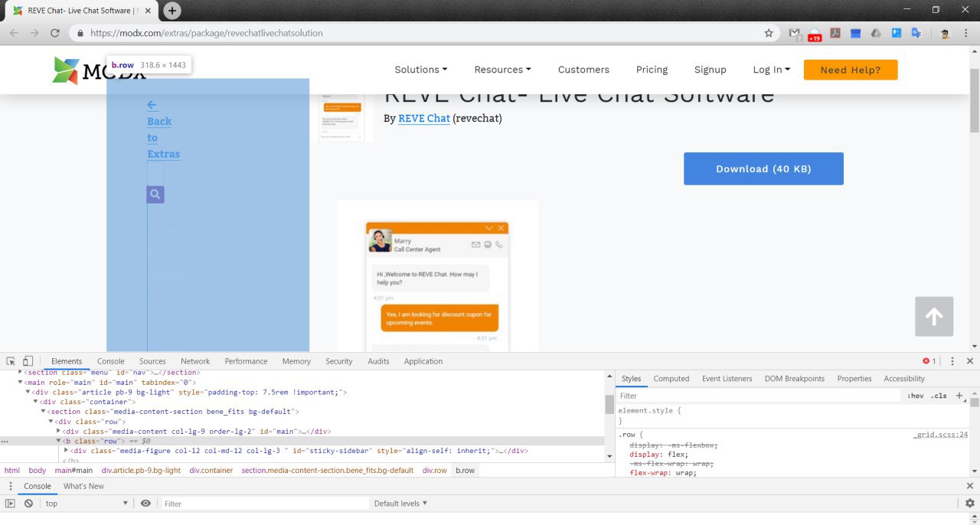Click the browser address bar
The image size is (980, 525).
click(x=423, y=33)
